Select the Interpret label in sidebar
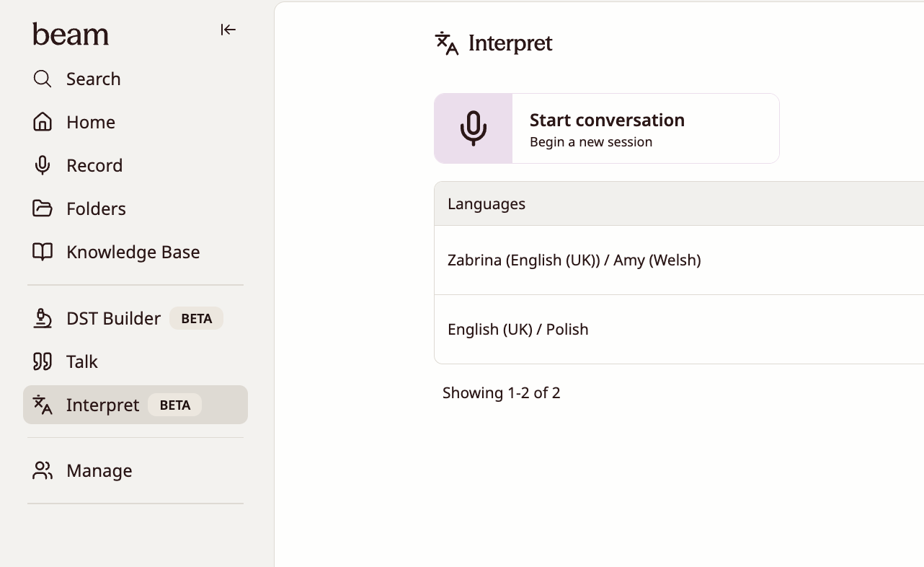Image resolution: width=924 pixels, height=567 pixels. tap(103, 405)
